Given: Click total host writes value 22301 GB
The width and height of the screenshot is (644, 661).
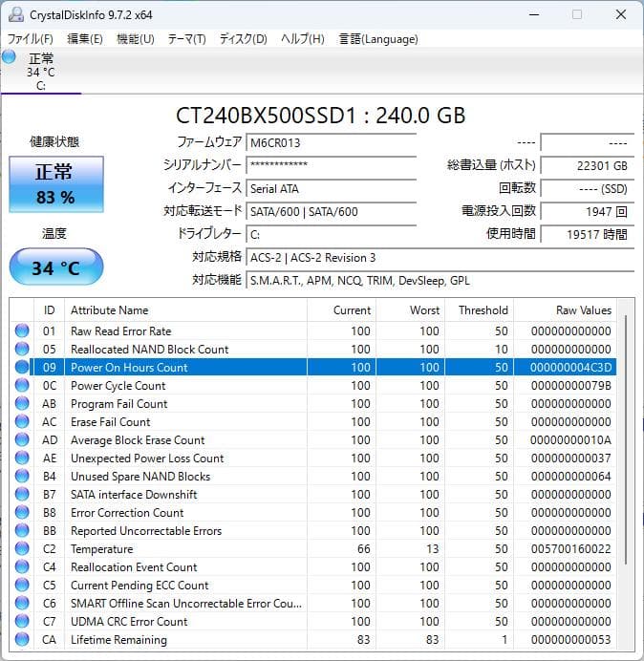Looking at the screenshot, I should 587,165.
